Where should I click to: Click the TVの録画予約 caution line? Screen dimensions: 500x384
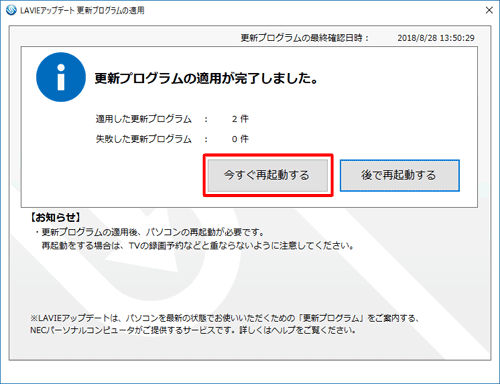tap(197, 246)
